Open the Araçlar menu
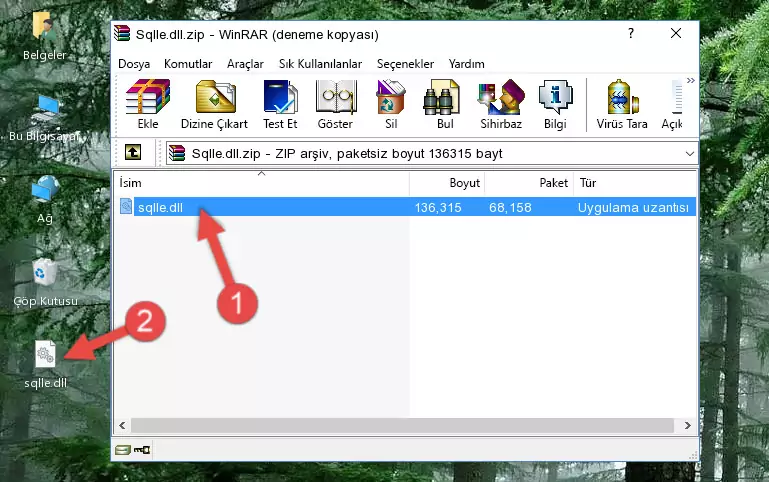This screenshot has height=482, width=769. pyautogui.click(x=245, y=64)
